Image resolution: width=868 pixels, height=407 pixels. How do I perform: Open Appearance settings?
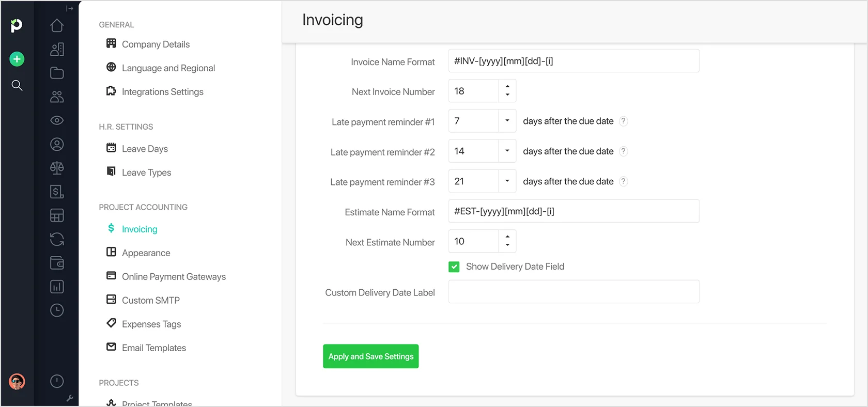click(138, 253)
